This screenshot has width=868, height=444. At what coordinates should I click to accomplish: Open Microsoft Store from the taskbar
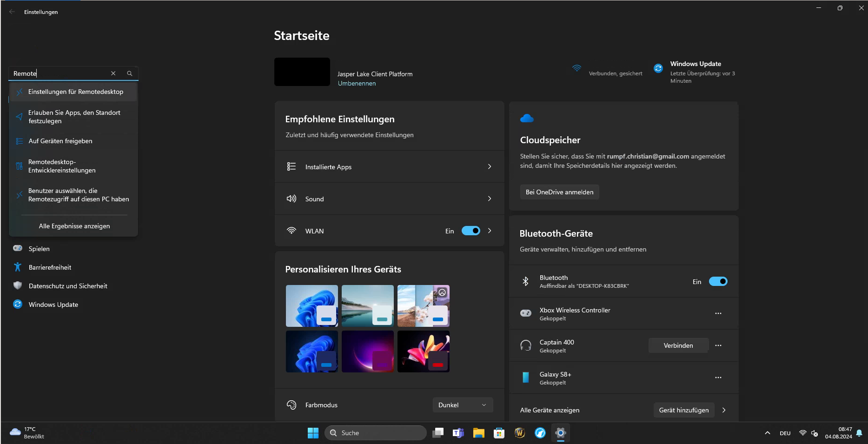coord(499,433)
